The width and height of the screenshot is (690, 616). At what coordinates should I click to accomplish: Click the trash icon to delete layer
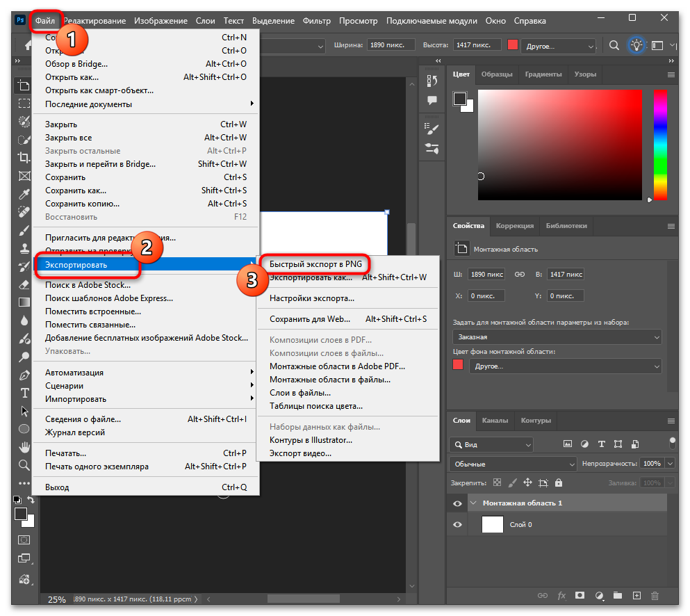pos(655,596)
